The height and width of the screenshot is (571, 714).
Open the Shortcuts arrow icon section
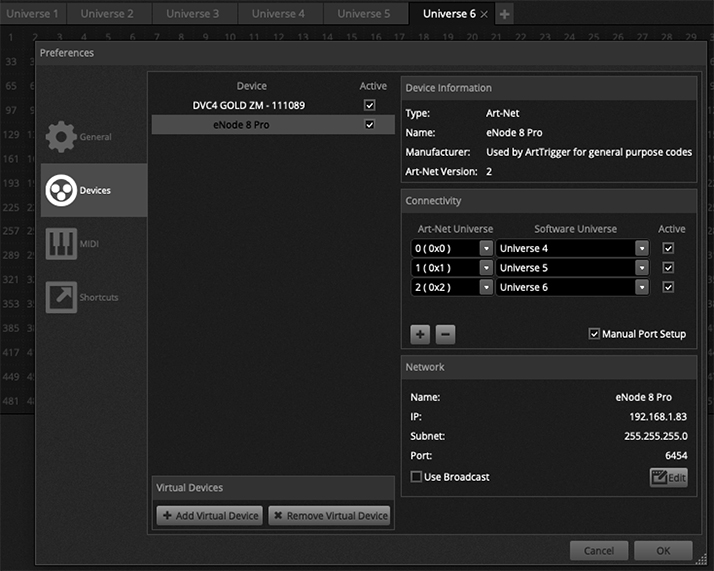61,297
